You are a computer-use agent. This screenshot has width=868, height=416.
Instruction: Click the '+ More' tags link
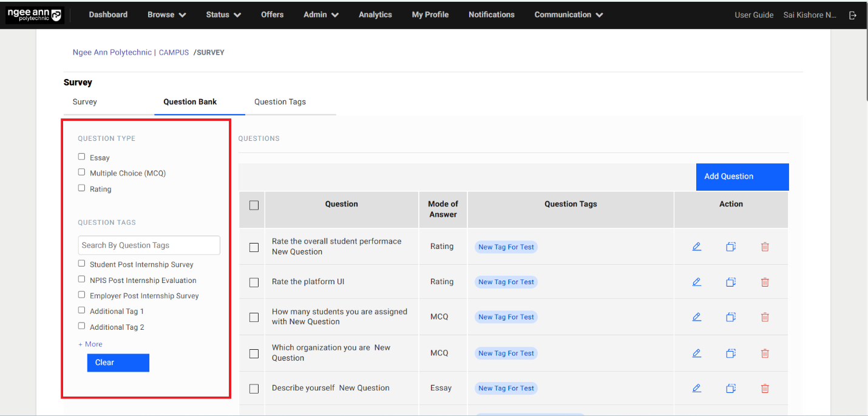pos(90,344)
